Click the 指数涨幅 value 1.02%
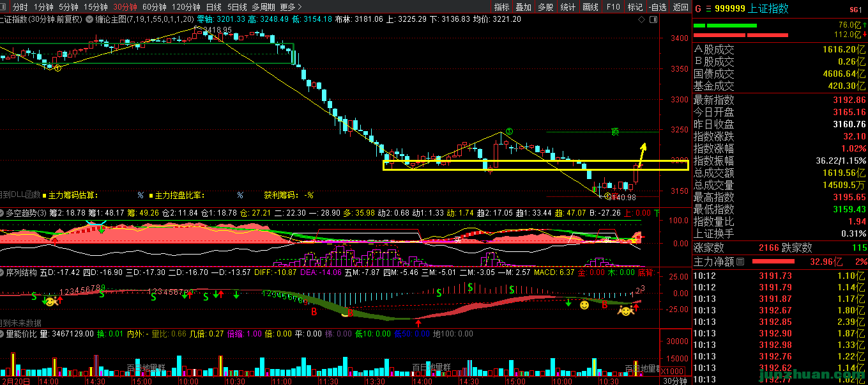 (x=853, y=148)
